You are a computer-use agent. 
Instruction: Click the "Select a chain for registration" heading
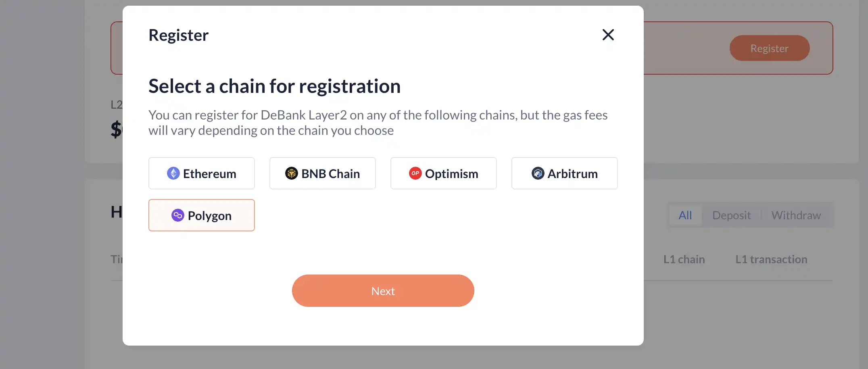(274, 86)
